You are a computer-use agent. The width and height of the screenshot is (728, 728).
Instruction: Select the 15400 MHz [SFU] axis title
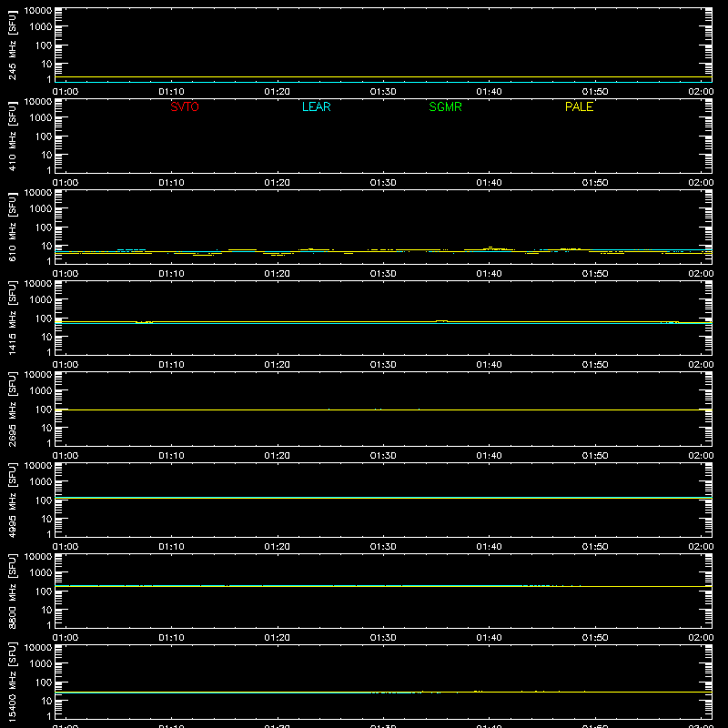pyautogui.click(x=12, y=682)
